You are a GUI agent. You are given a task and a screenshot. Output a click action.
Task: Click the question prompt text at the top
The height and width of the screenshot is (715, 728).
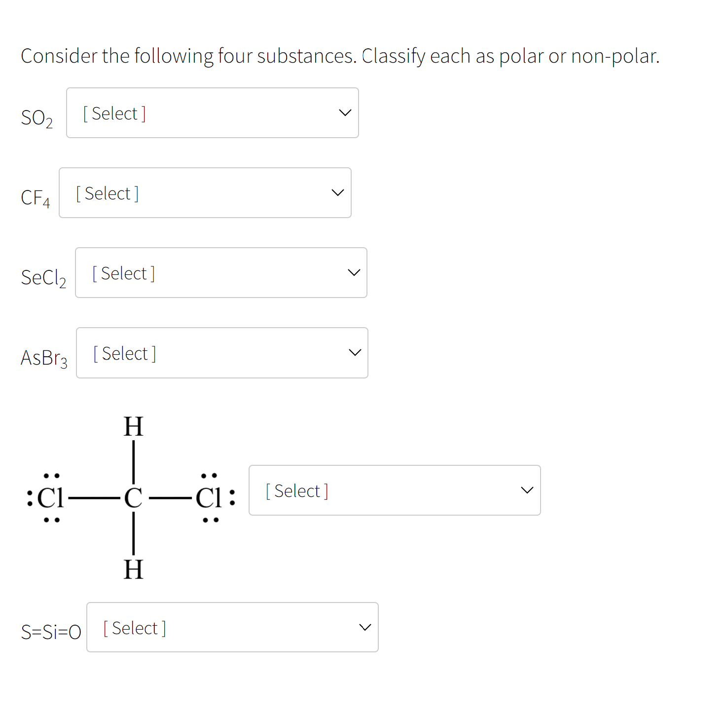tap(340, 56)
